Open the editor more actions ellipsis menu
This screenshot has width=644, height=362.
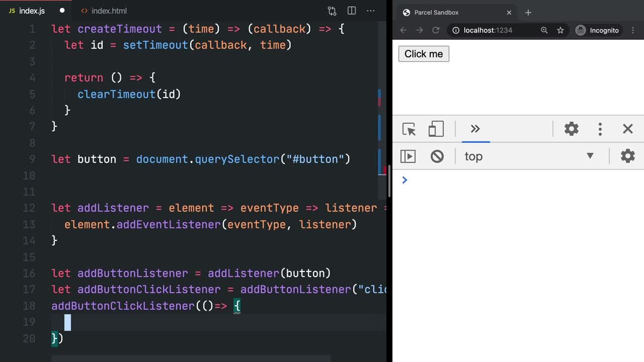371,11
